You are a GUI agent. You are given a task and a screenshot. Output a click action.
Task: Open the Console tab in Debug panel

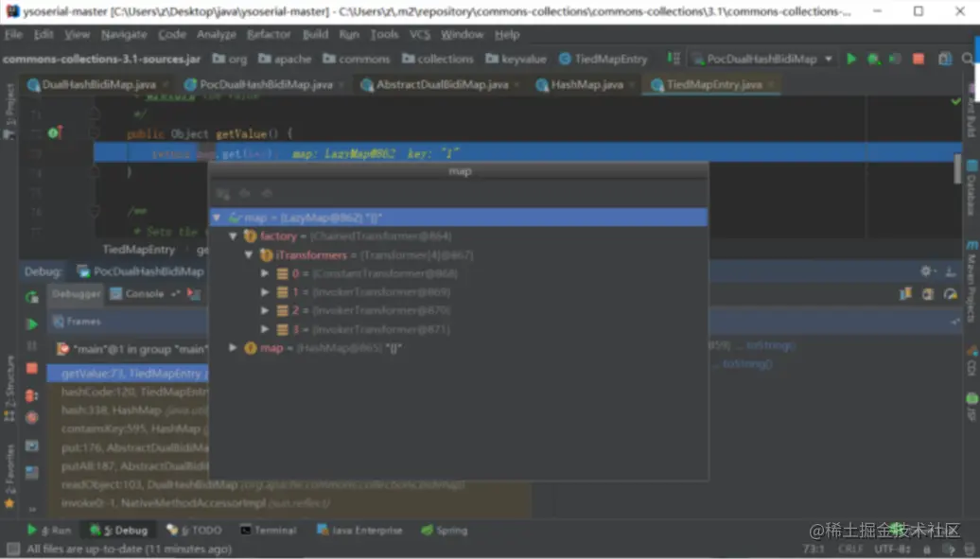point(138,294)
